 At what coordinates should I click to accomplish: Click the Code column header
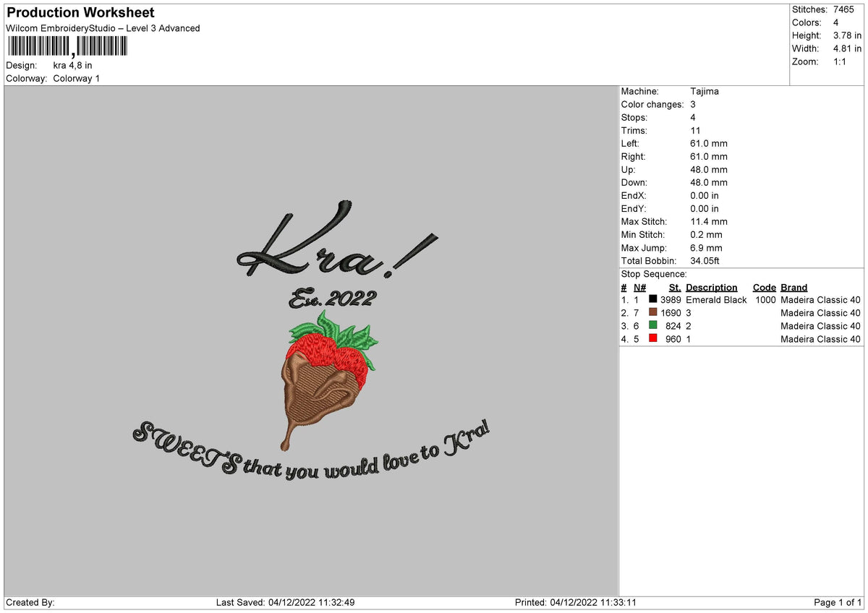tap(765, 287)
